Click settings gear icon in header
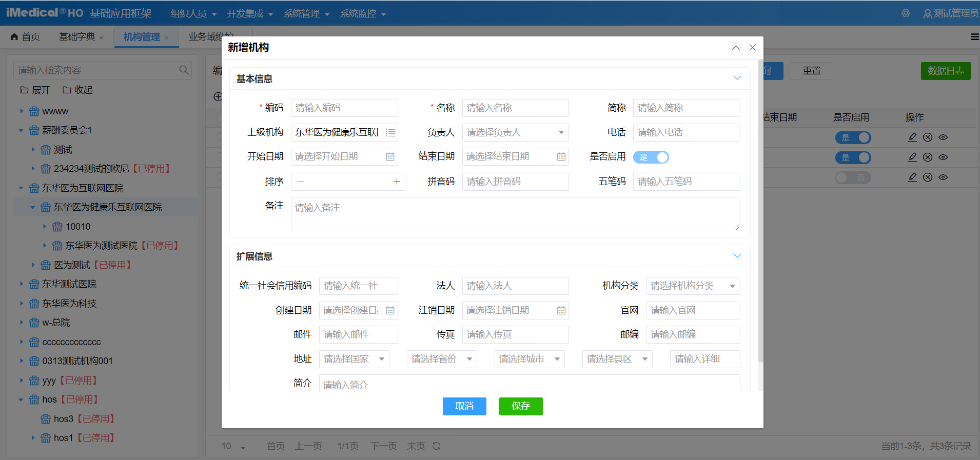Viewport: 980px width, 460px height. (906, 13)
